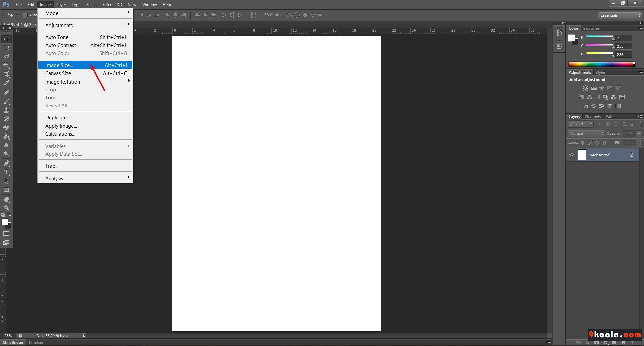The height and width of the screenshot is (346, 644).
Task: Open the Normal blend mode dropdown
Action: point(586,134)
